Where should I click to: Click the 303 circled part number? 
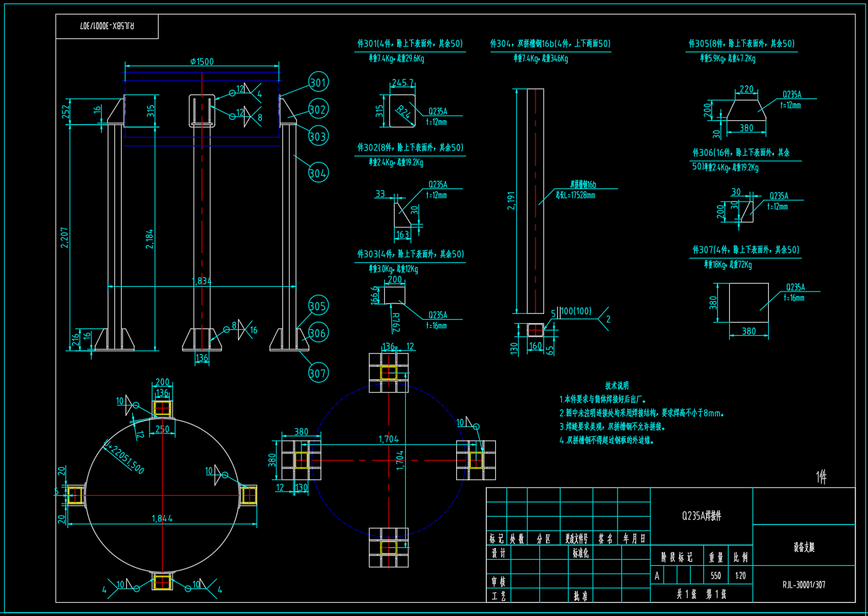[x=318, y=137]
